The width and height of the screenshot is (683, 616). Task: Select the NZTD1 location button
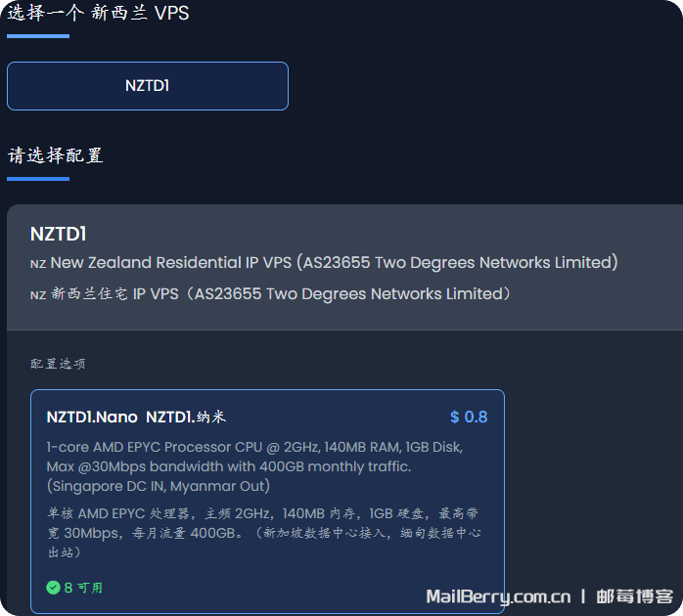tap(147, 86)
